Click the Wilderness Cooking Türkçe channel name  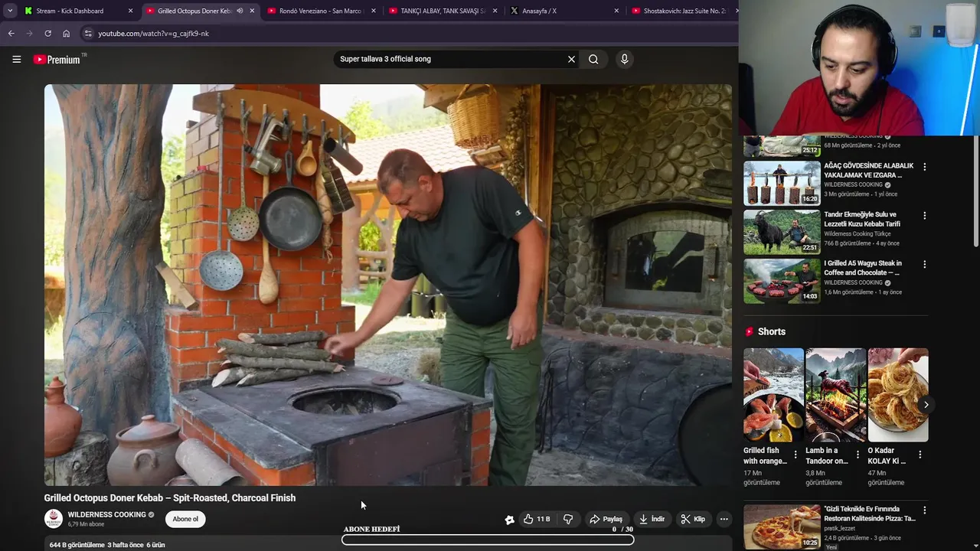pos(857,233)
